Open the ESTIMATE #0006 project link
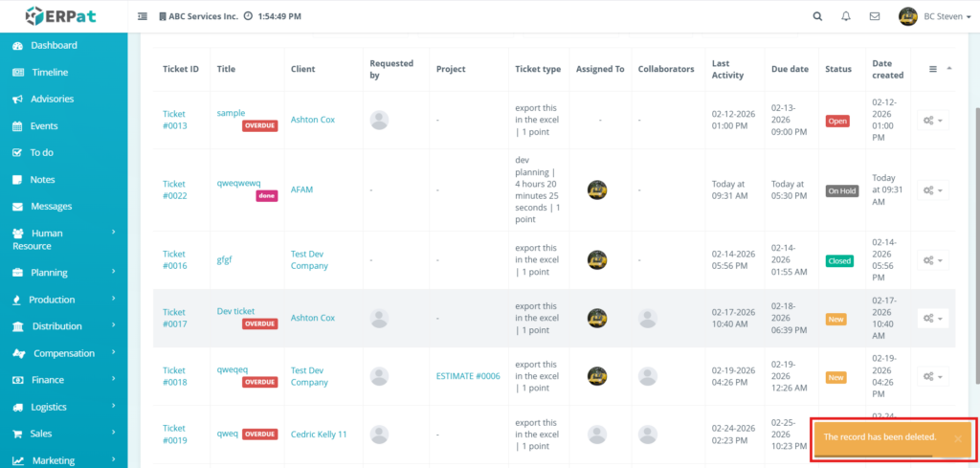Screen dimensions: 980x468 (x=468, y=376)
